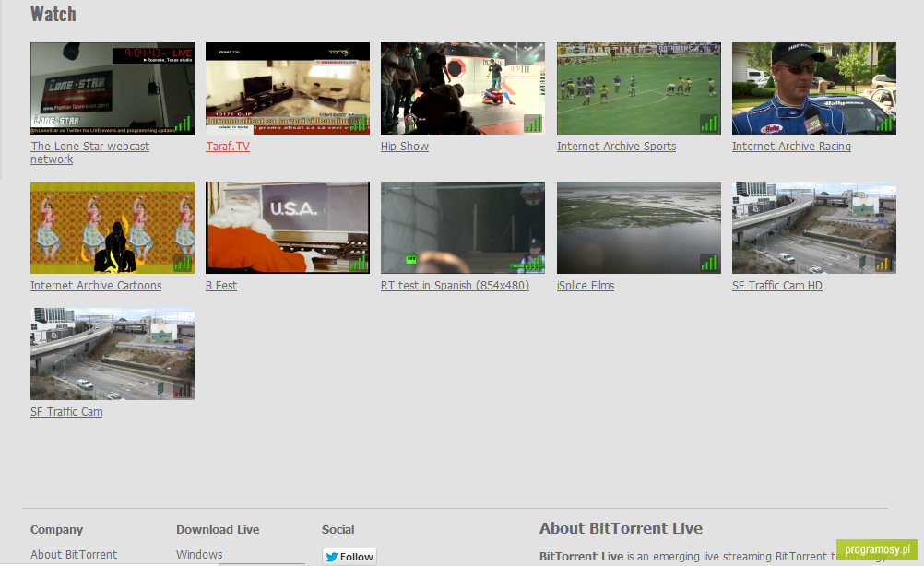
Task: Click the iSplice Films link
Action: click(586, 285)
